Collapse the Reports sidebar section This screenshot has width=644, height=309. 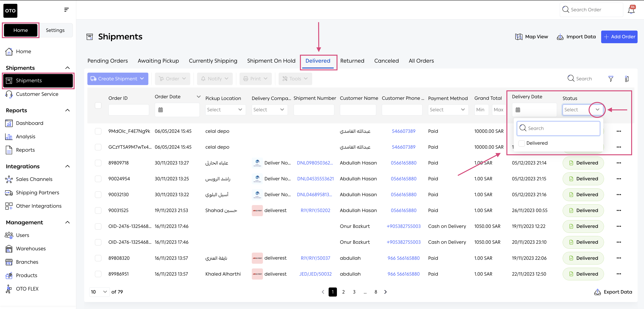[68, 110]
